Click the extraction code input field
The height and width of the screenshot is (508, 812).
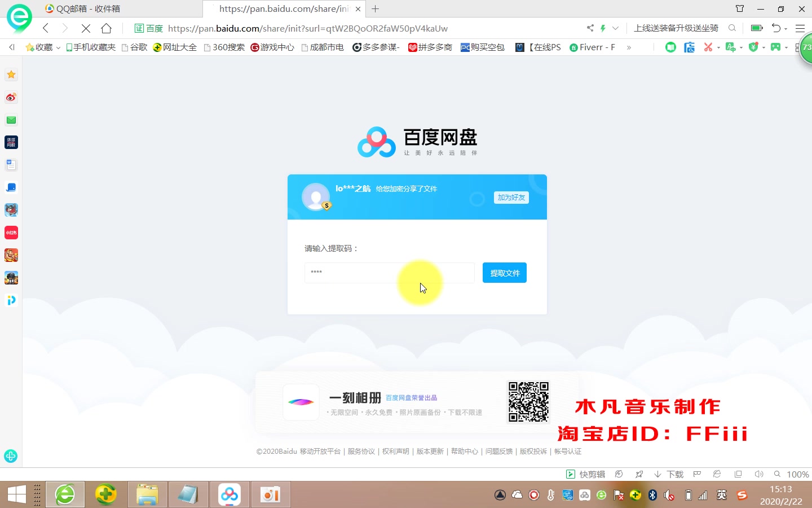point(390,273)
